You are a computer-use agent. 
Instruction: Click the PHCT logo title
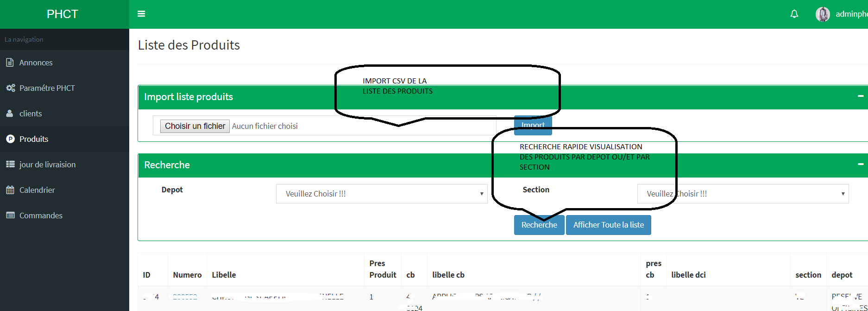(x=63, y=14)
